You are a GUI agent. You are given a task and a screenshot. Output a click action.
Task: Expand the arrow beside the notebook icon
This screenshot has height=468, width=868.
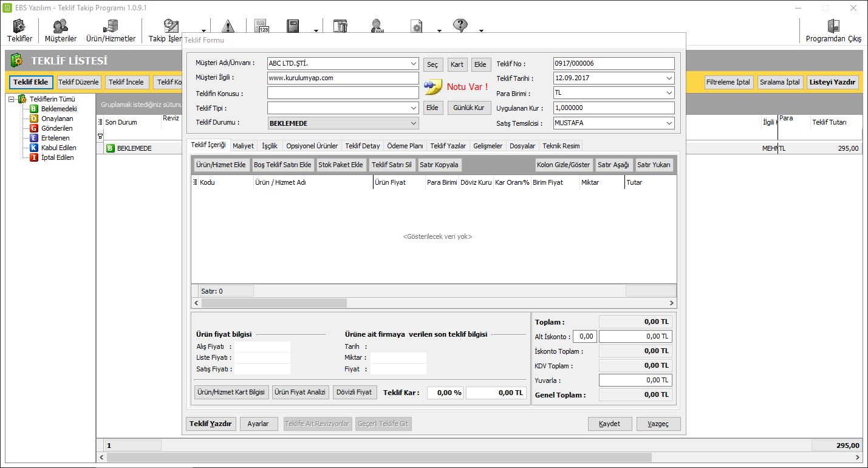coord(316,30)
